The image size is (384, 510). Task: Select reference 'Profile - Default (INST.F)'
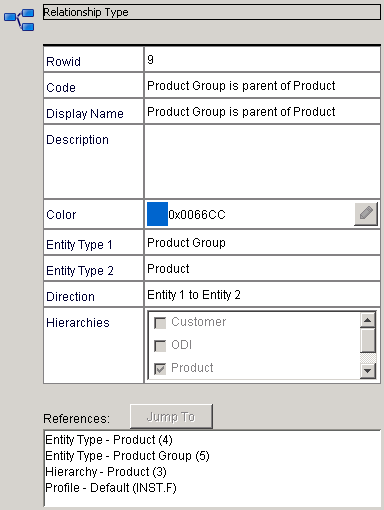[x=111, y=488]
